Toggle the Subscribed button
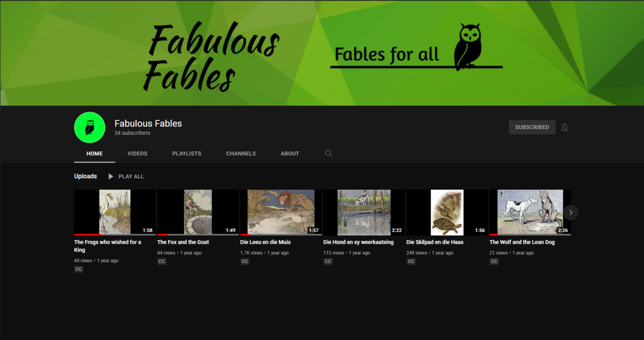This screenshot has height=340, width=644. click(x=532, y=127)
